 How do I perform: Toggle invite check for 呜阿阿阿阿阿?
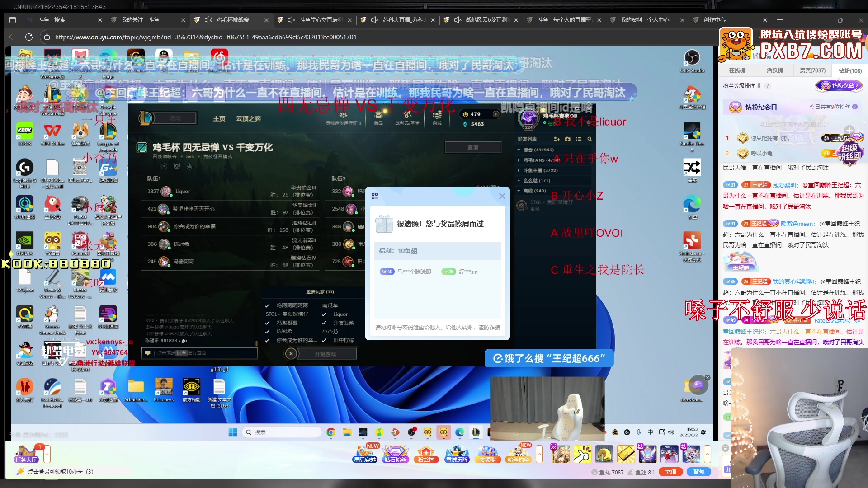click(268, 305)
